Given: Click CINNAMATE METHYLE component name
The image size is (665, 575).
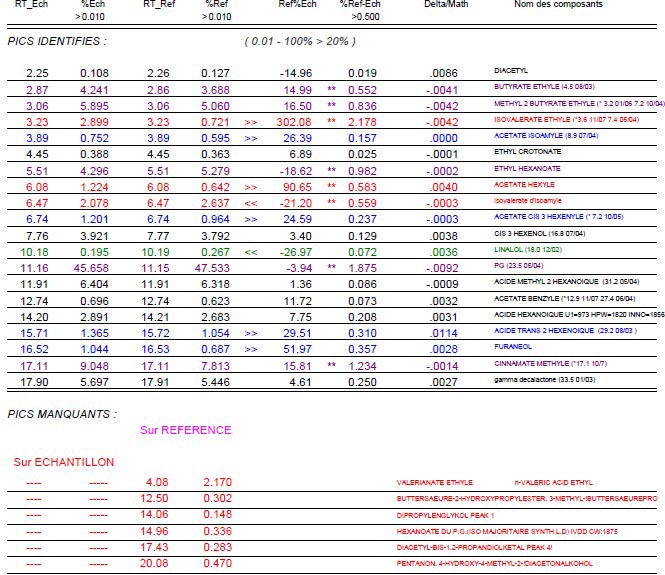Looking at the screenshot, I should (x=550, y=364).
